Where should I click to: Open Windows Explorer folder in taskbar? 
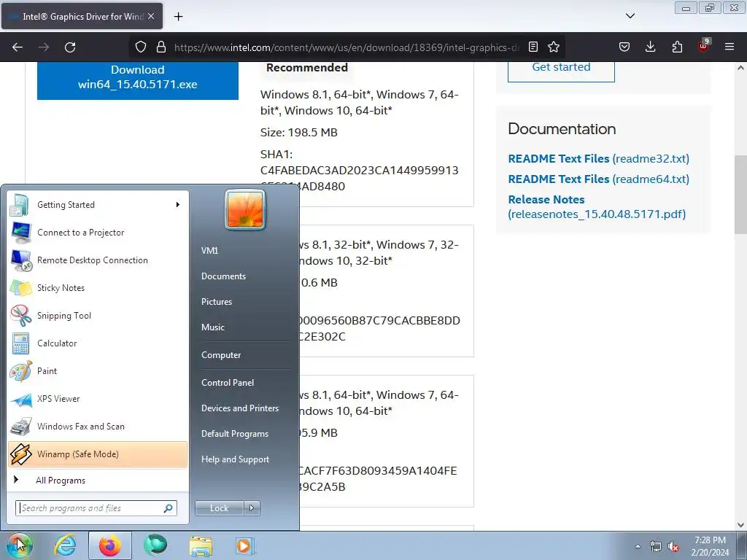click(201, 545)
